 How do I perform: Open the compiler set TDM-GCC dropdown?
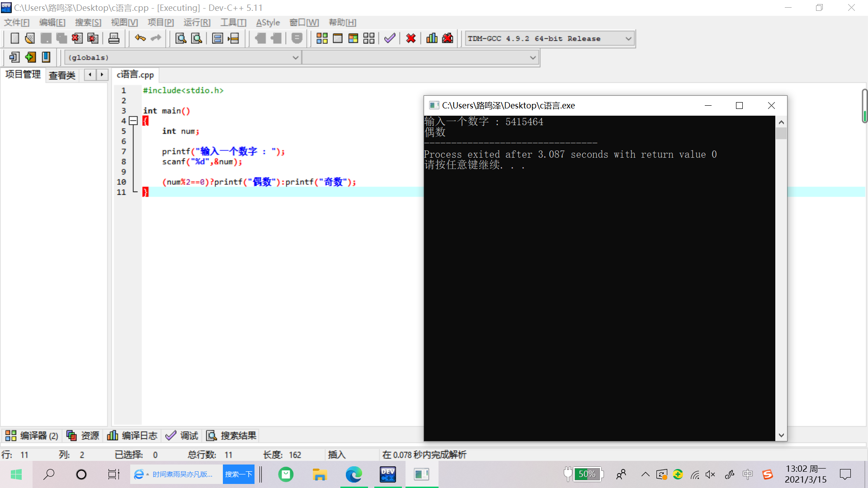(x=628, y=39)
